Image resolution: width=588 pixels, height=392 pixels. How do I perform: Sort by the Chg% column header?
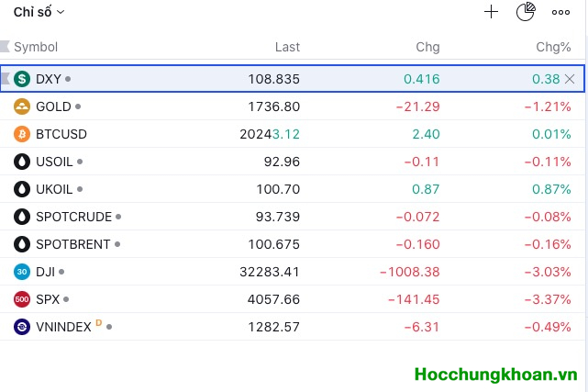pos(554,47)
